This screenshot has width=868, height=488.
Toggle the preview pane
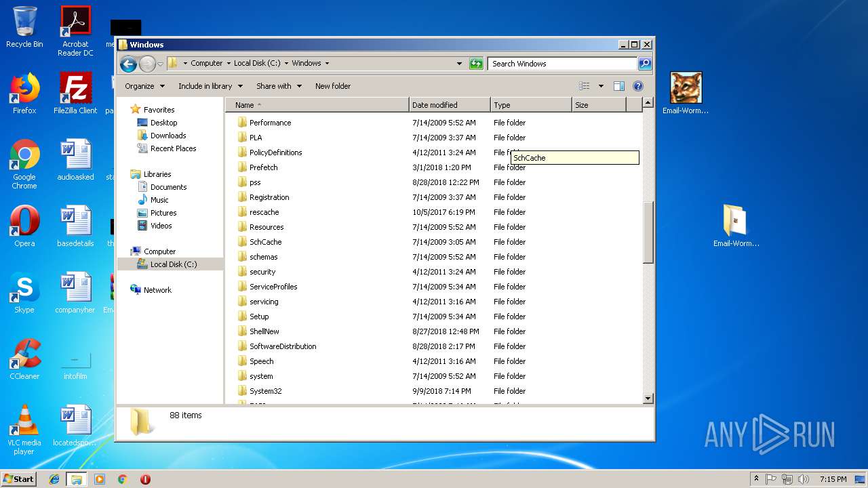pos(618,86)
